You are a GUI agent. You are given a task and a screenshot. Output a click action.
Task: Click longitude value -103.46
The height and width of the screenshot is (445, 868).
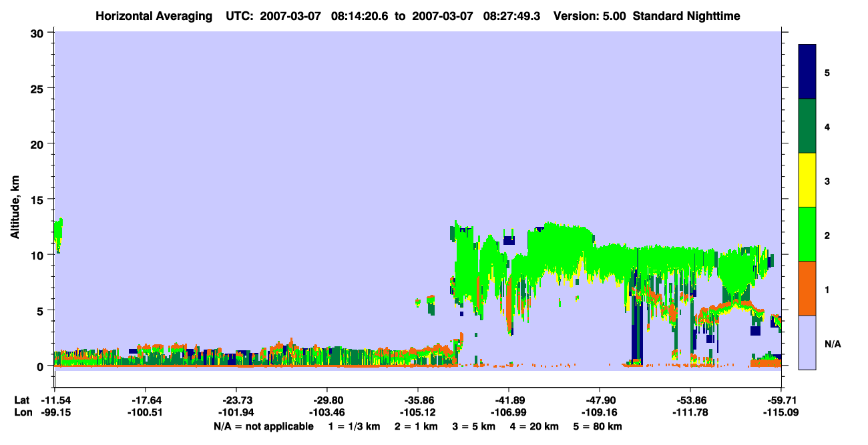(327, 413)
